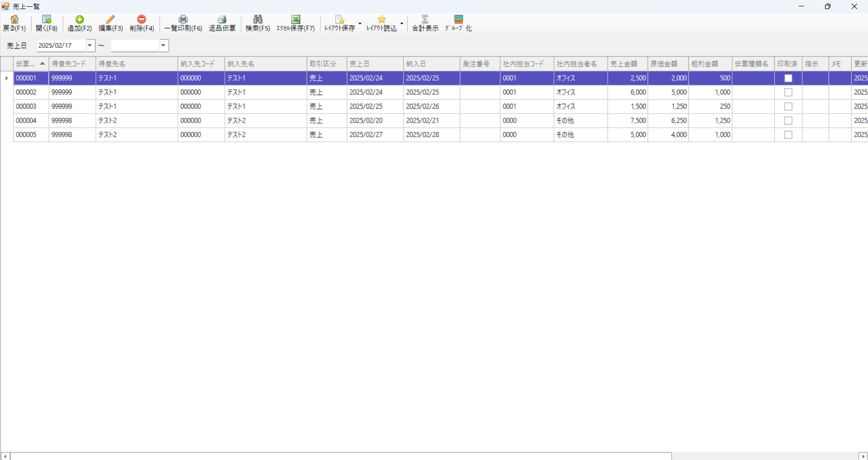Print the list with 一覧印刷(F6)
Screen dimensions: 868x460
tap(183, 19)
